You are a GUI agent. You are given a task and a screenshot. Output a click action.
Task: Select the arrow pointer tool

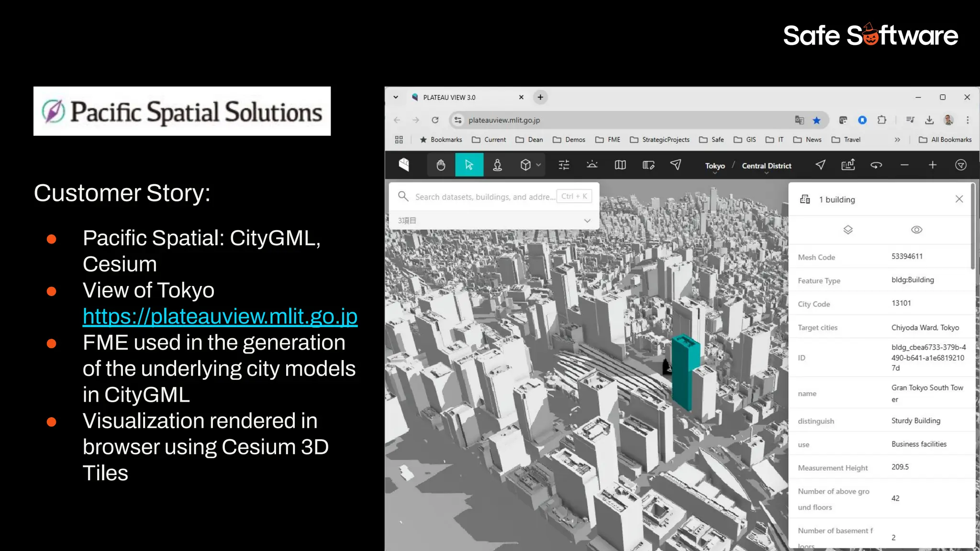click(469, 165)
